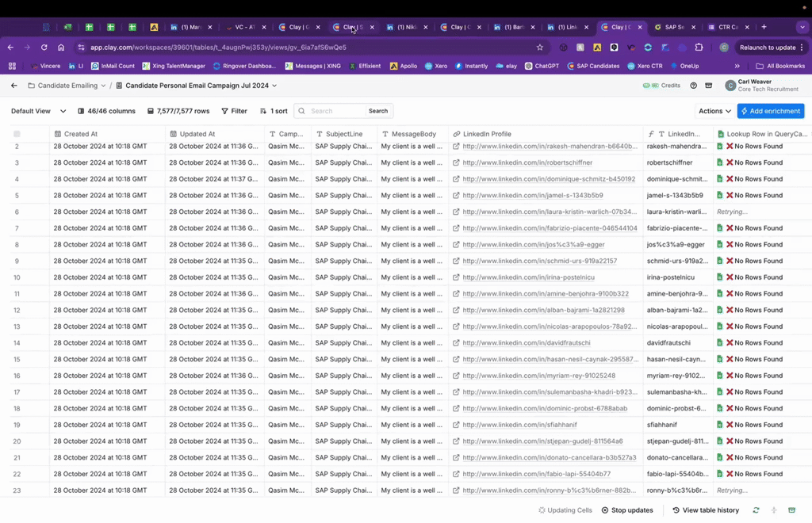Toggle the select-all rows checkbox in header
Screen dimensions: 812x523
click(17, 134)
